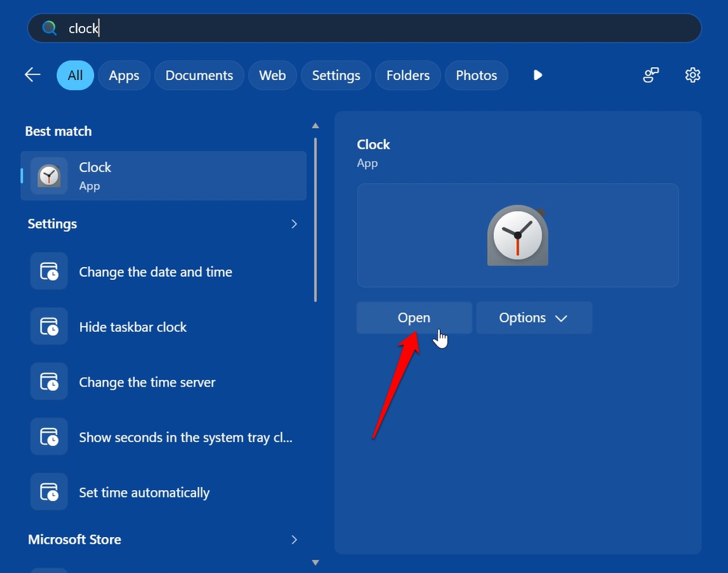Switch to the Folders filter
Image resolution: width=728 pixels, height=573 pixels.
click(408, 76)
